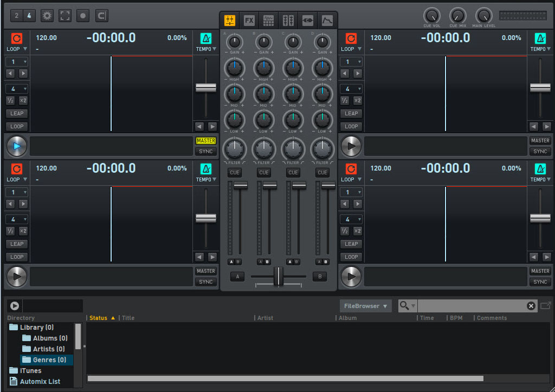
Task: Clear the search with the X icon
Action: pyautogui.click(x=531, y=306)
